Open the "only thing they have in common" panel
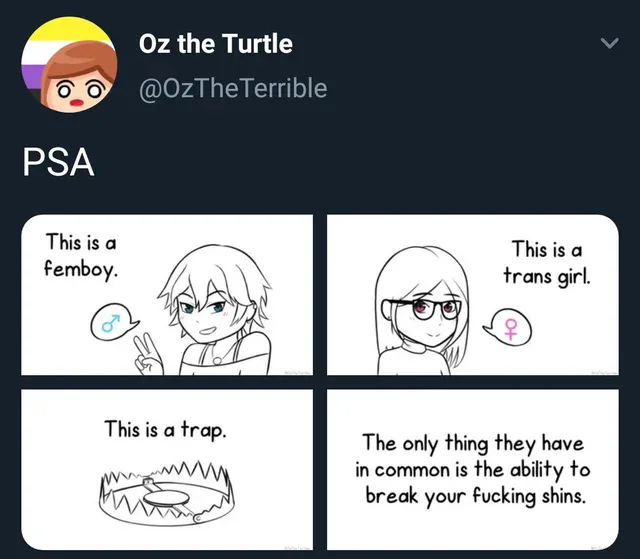 [x=475, y=469]
